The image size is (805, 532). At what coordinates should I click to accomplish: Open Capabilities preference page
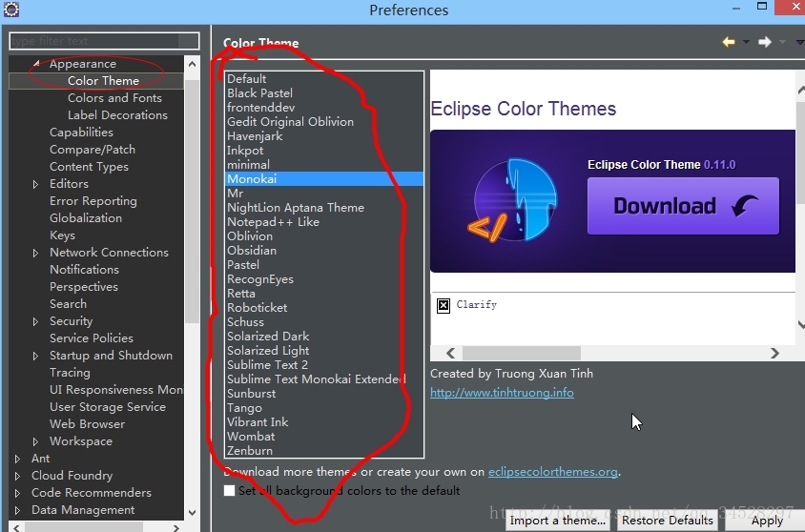click(x=81, y=133)
